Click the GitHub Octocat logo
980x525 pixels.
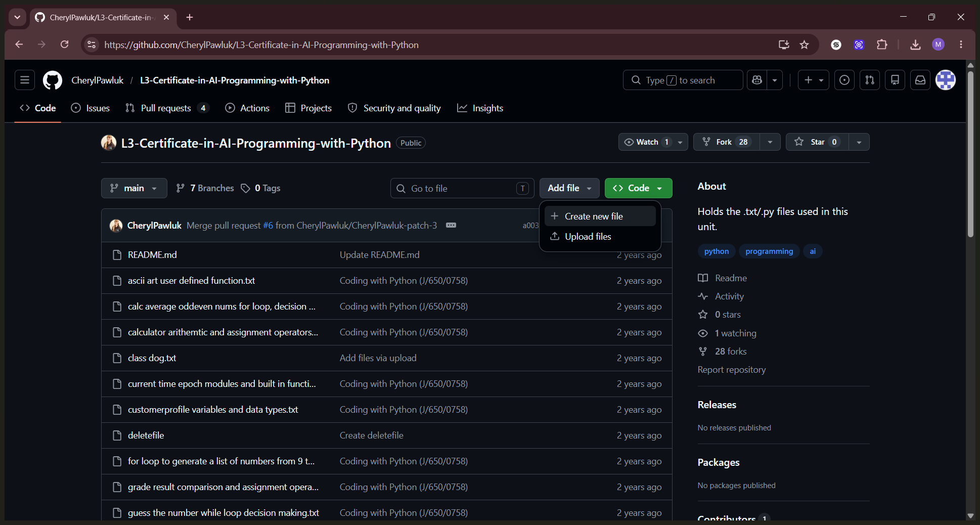point(53,80)
